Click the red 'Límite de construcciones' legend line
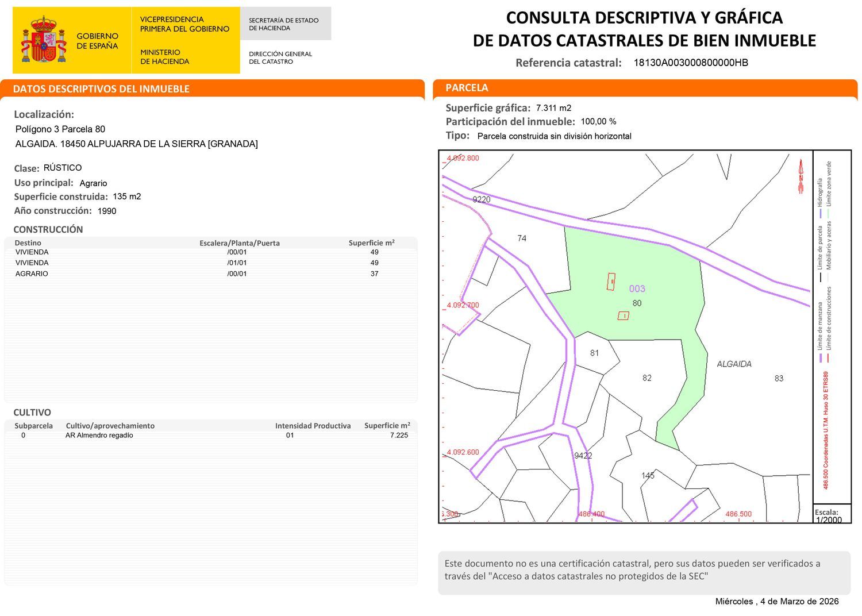Screen dimensions: 862x616 point(829,357)
